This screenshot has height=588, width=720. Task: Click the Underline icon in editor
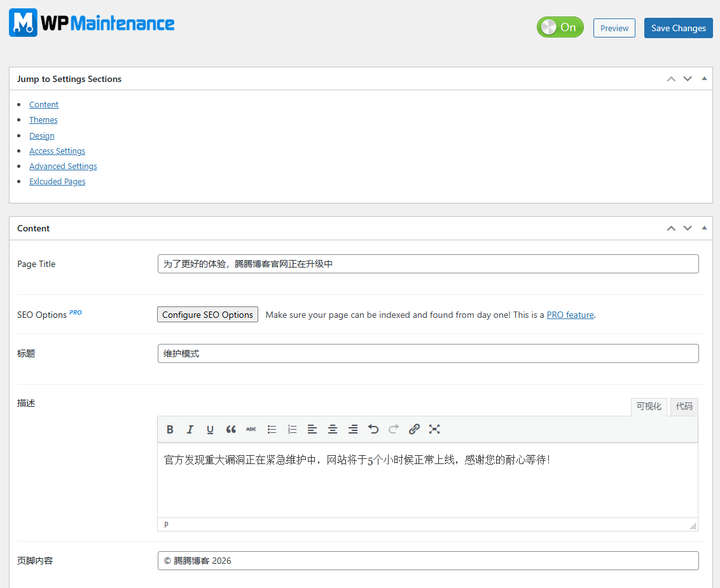210,430
